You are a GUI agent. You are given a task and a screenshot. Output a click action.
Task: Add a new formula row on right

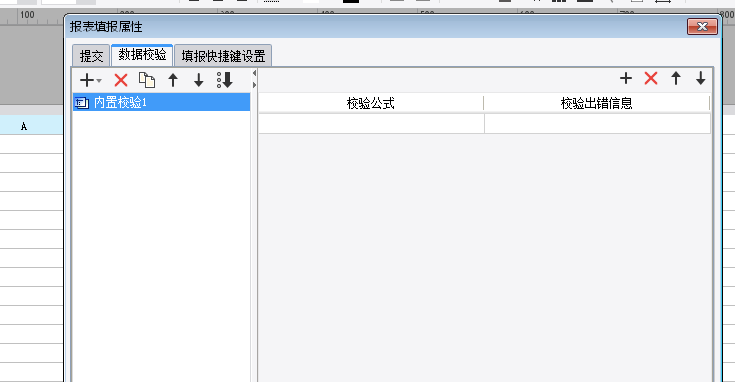626,78
